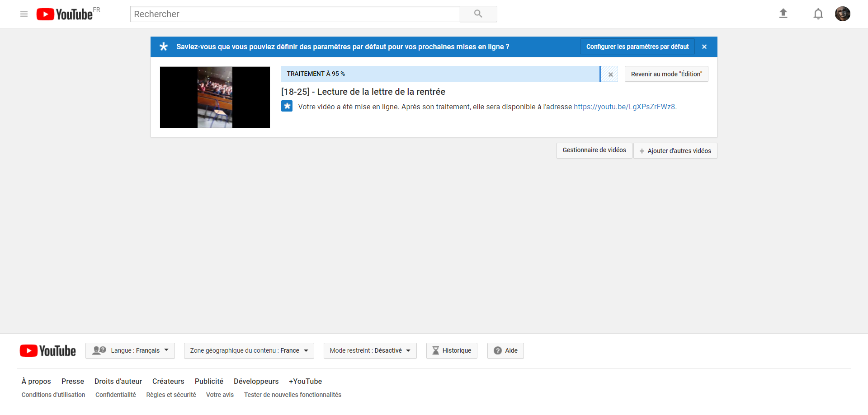Open the hamburger guide menu

point(24,14)
